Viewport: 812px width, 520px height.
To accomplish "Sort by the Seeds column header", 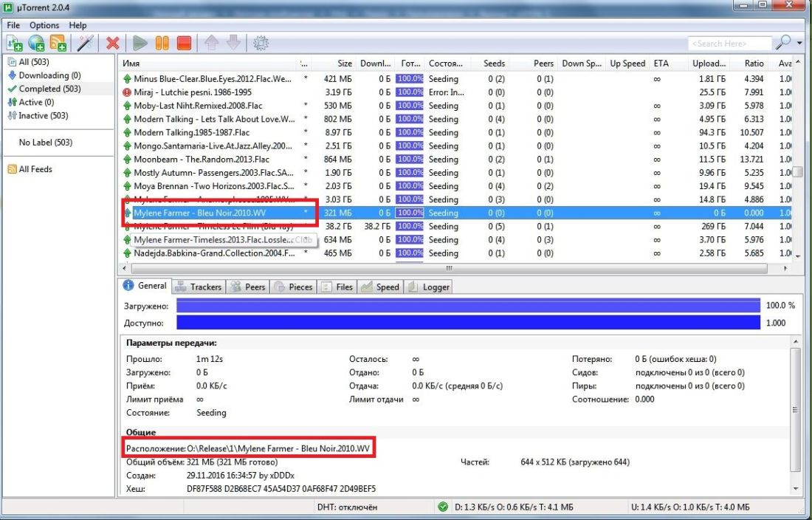I will coord(489,64).
